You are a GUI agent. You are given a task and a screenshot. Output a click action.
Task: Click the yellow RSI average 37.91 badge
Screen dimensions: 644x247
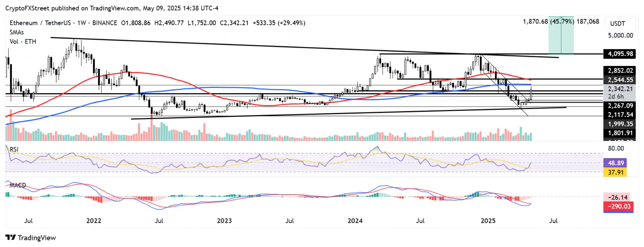click(x=615, y=172)
